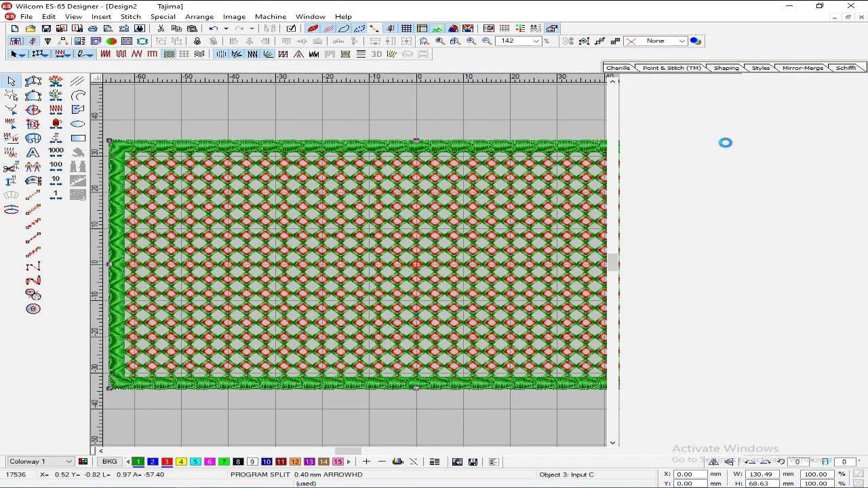Toggle the rulers and guides display button
This screenshot has width=868, height=488.
pyautogui.click(x=422, y=28)
